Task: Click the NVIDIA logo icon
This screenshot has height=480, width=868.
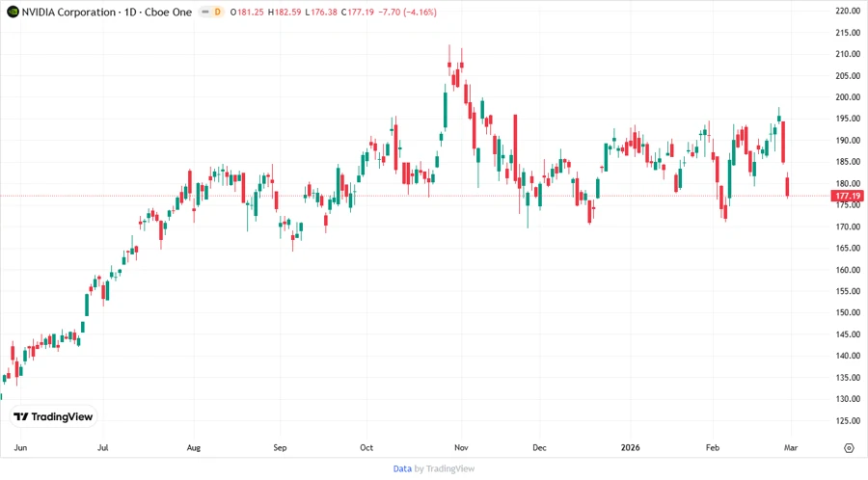Action: [x=13, y=12]
